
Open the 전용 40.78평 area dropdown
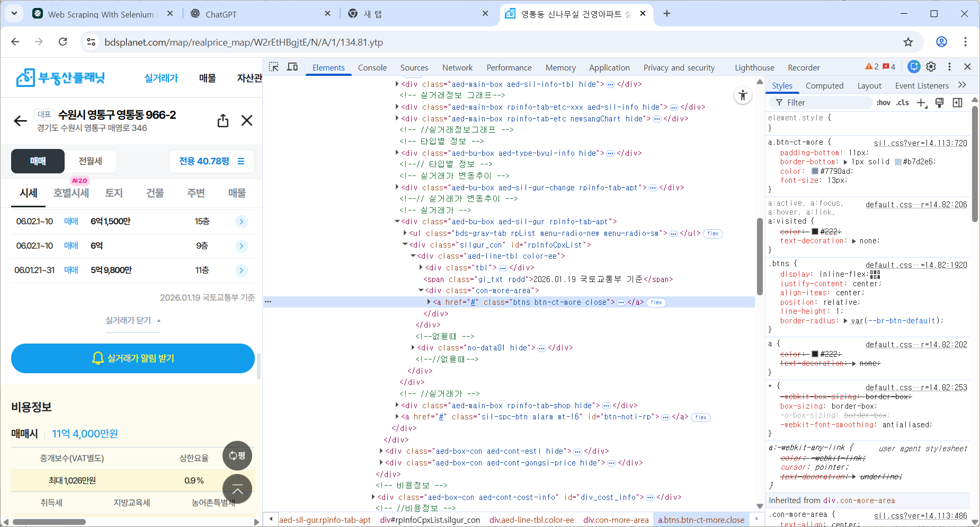pyautogui.click(x=212, y=161)
